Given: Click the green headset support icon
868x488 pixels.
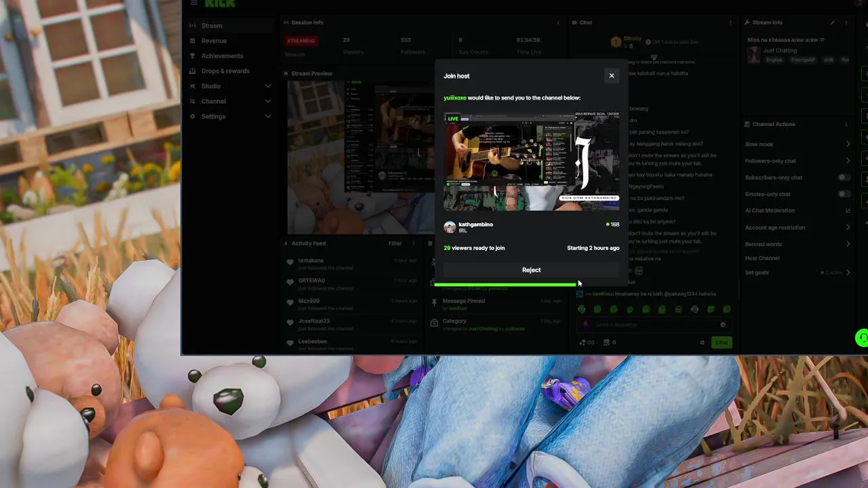Looking at the screenshot, I should 863,337.
